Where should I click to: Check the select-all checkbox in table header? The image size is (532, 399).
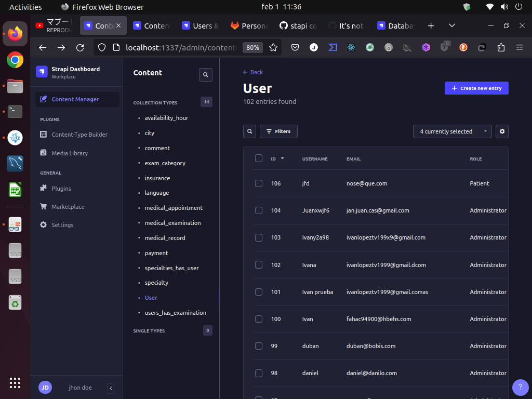tap(259, 158)
